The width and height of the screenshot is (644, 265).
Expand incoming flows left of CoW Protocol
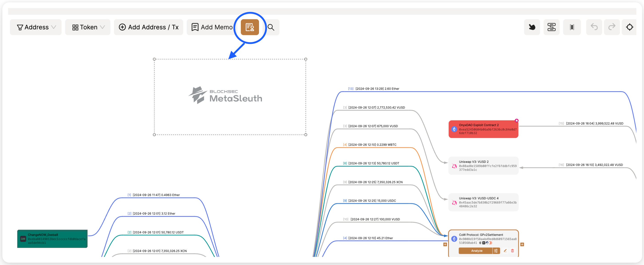pos(445,244)
